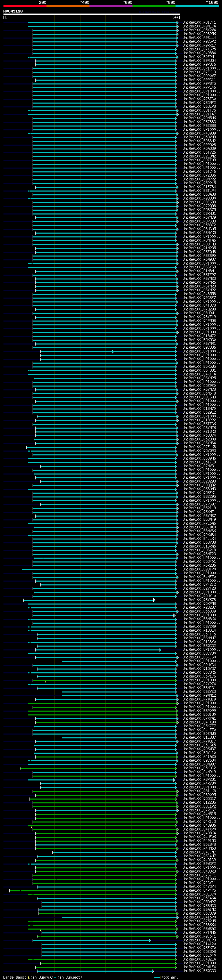The image size is (222, 980).
Task: Select the white AV645190 query sequence bar
Action: pyautogui.click(x=91, y=14)
